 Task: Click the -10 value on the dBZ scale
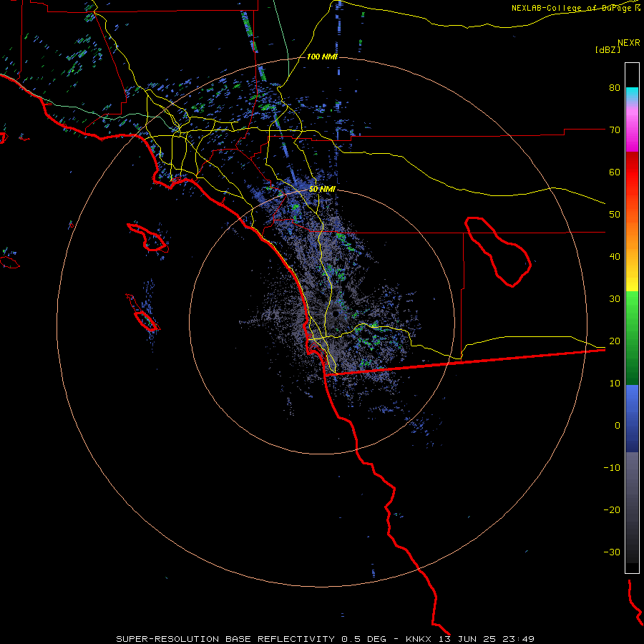click(612, 468)
